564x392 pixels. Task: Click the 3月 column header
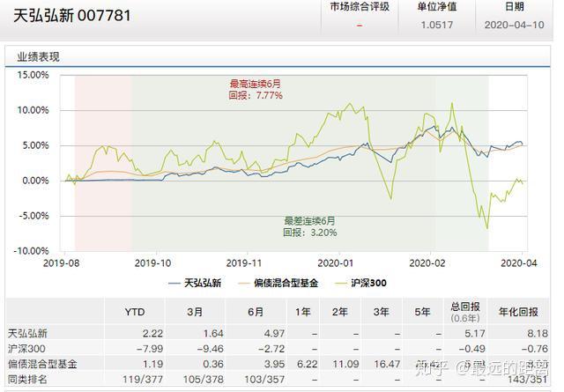(195, 312)
